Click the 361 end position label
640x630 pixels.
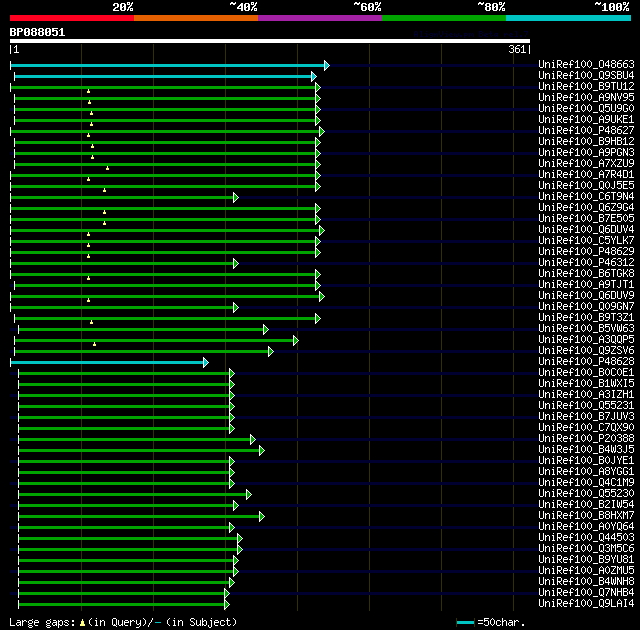tap(517, 49)
